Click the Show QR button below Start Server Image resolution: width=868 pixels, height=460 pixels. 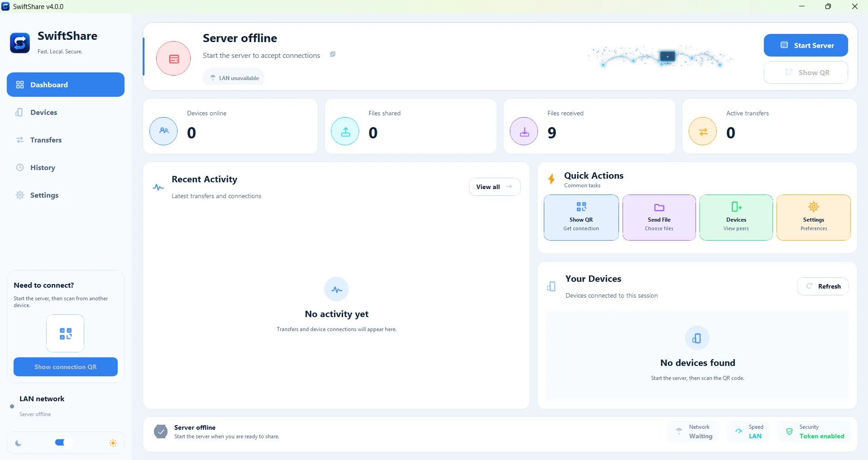click(x=806, y=72)
